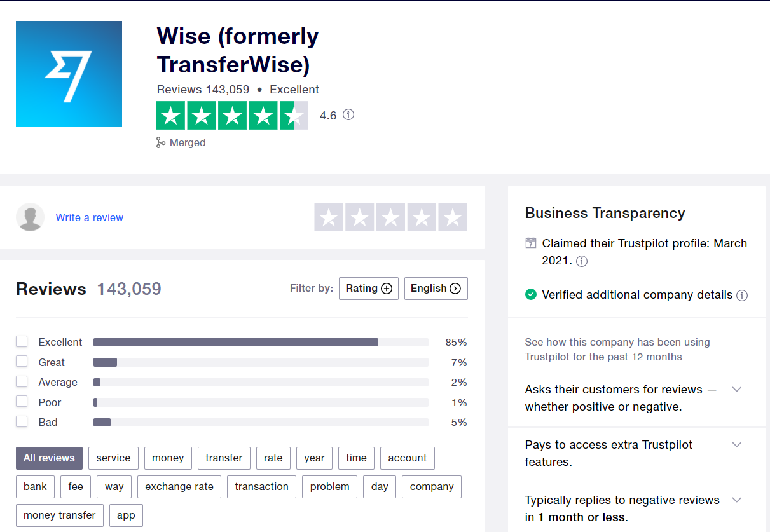The height and width of the screenshot is (532, 770).
Task: Expand 'Pays to access extra Trustpilot features'
Action: (x=737, y=445)
